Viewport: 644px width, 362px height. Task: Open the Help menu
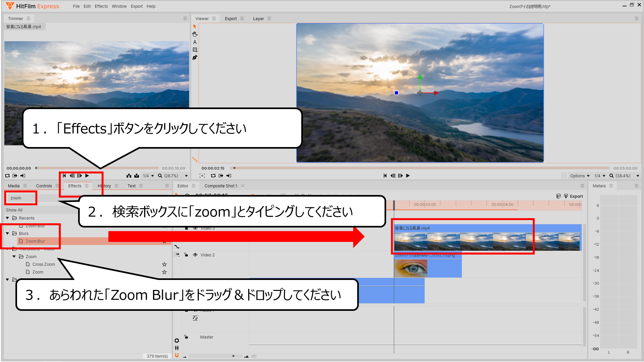point(151,6)
